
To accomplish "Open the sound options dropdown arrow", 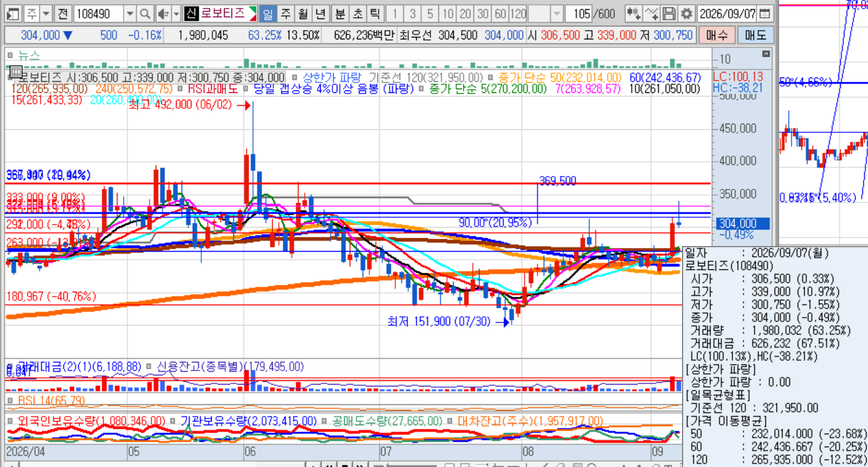I will (177, 14).
